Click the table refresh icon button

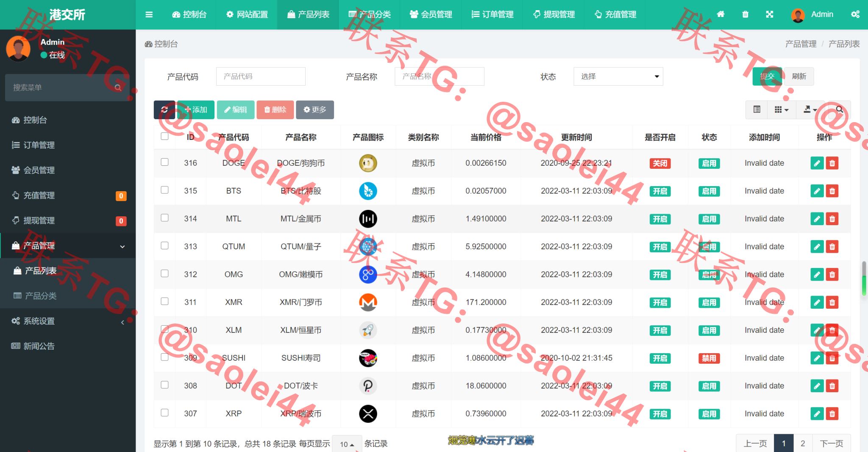point(164,110)
